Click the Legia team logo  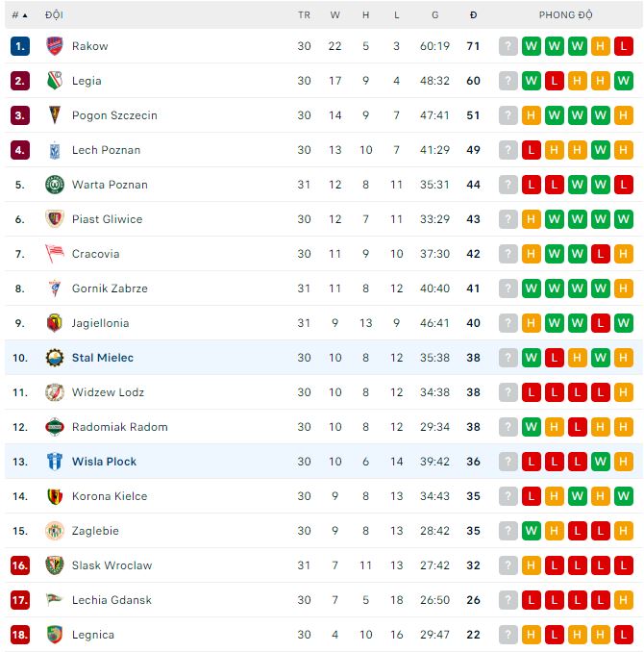coord(54,81)
